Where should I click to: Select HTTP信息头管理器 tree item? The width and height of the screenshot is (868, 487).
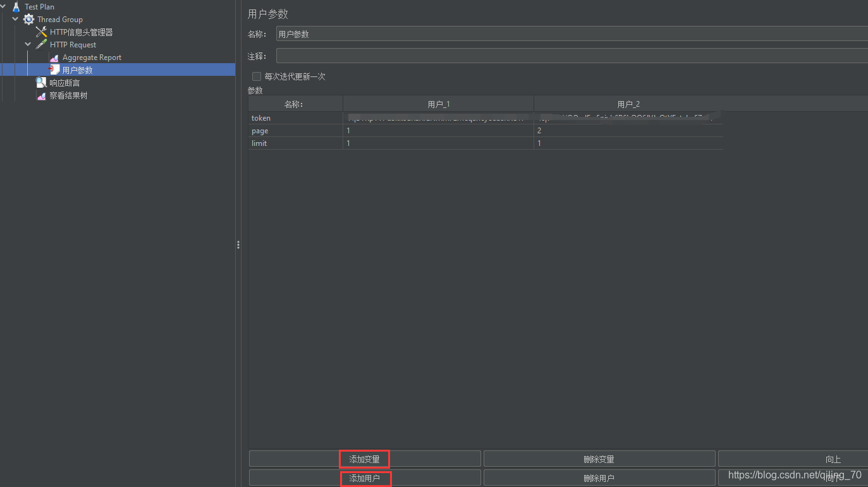82,32
